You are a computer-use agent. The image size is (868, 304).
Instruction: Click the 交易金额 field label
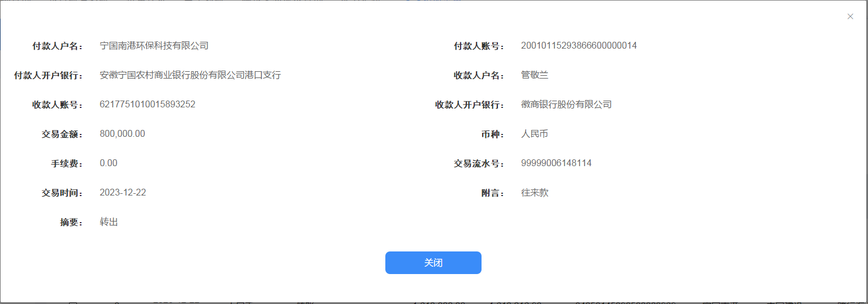point(62,134)
